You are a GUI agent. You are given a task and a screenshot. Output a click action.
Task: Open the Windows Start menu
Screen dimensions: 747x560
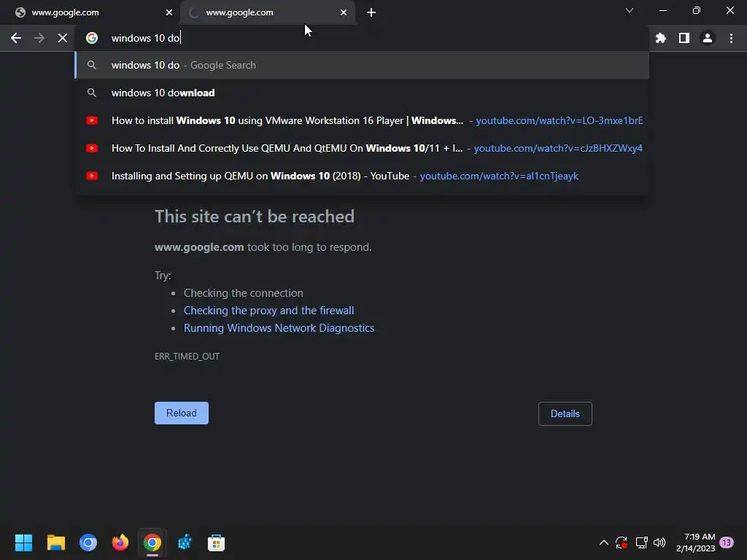point(23,542)
